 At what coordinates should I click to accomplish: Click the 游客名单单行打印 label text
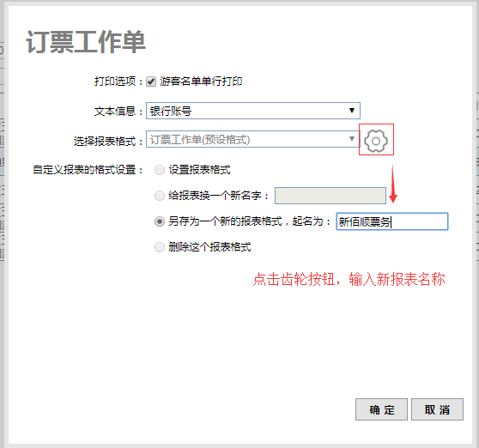point(201,82)
